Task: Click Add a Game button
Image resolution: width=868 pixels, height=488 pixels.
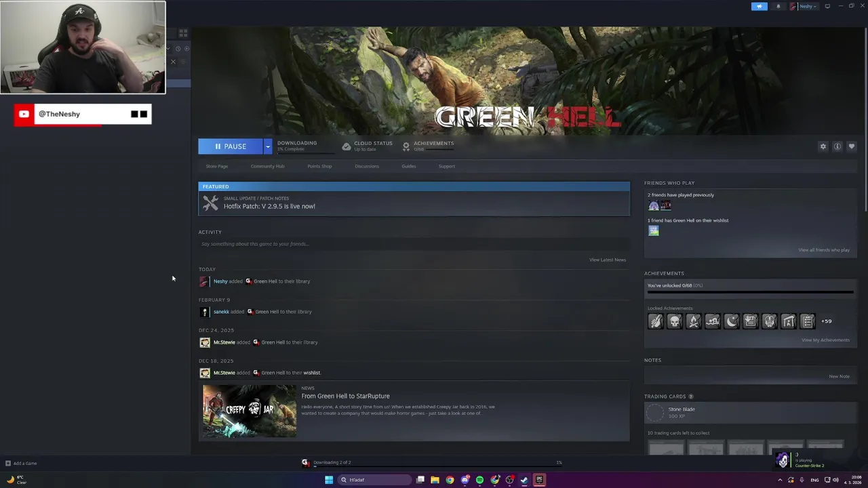Action: click(x=21, y=464)
